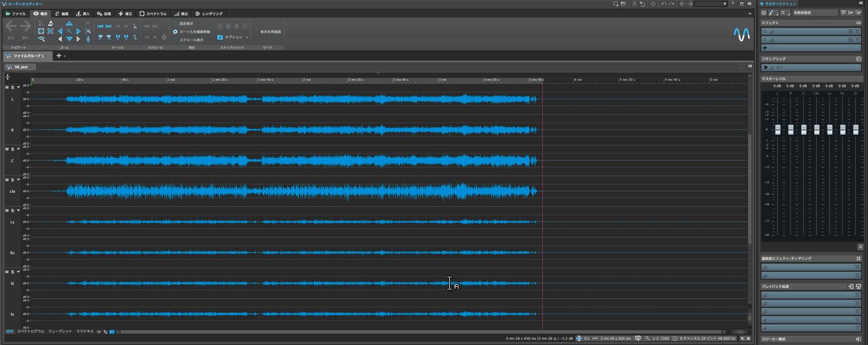Click the 表示を再描画 button
Viewport: 868px width, 345px height.
pyautogui.click(x=270, y=32)
